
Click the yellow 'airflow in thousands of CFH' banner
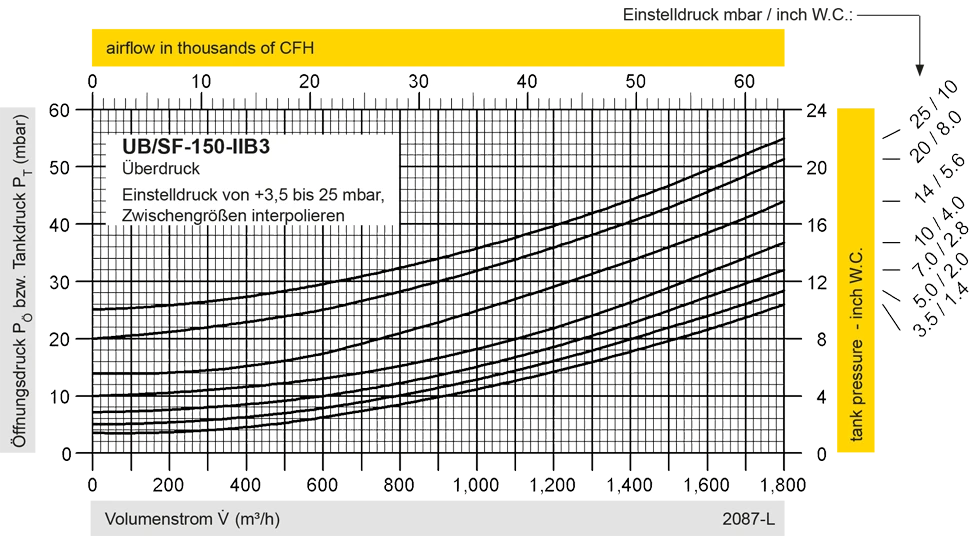click(x=440, y=47)
